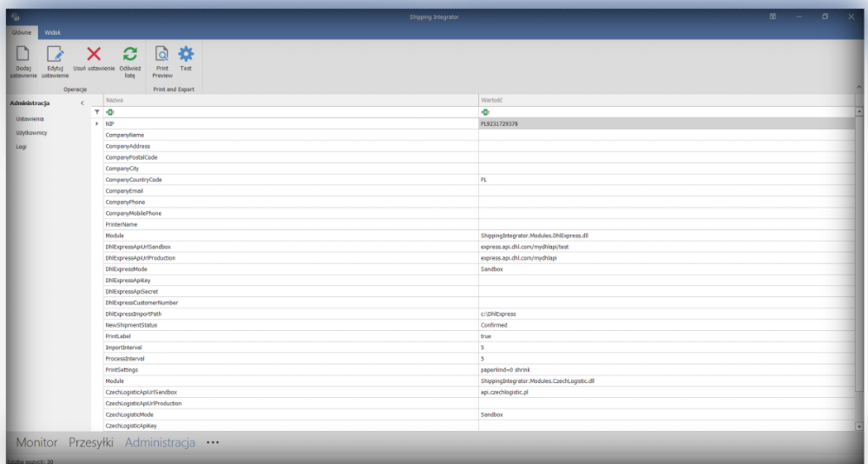868x464 pixels.
Task: Click the filter funnel icon in the filter row
Action: [x=96, y=112]
